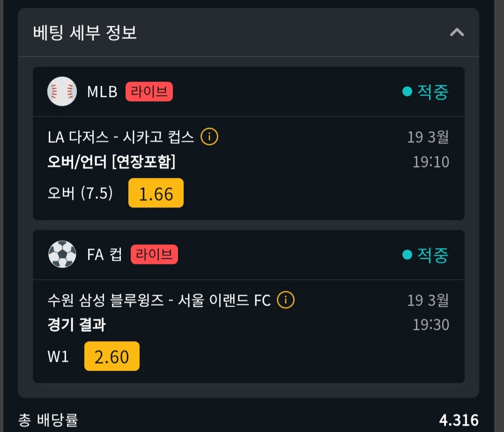The image size is (504, 432).
Task: Open the 수원 삼성 블루윙즈 - 서울 이랜드 FC match
Action: 159,300
